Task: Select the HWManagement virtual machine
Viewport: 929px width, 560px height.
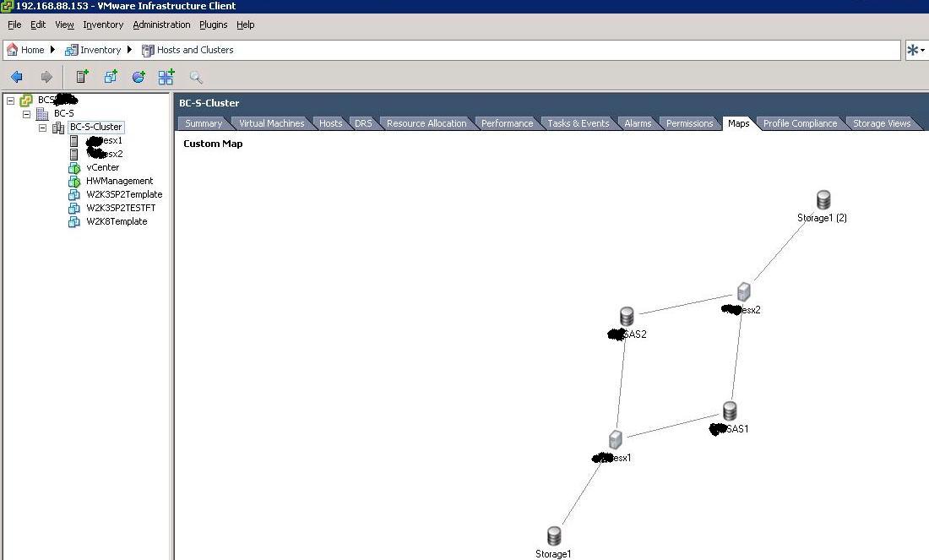Action: click(x=119, y=181)
